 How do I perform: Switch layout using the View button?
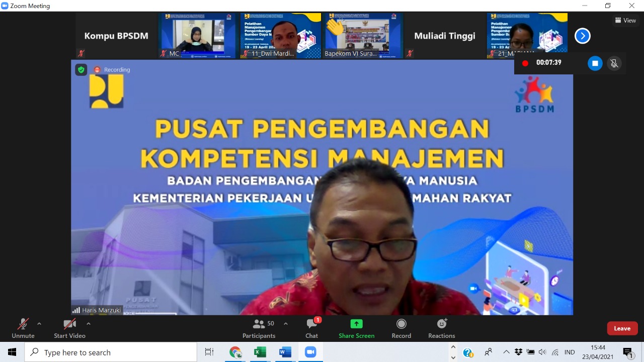tap(625, 21)
